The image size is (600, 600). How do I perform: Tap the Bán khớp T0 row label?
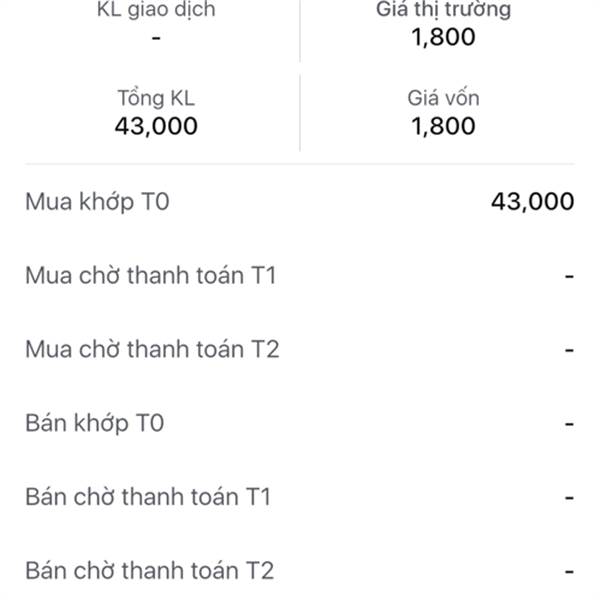[x=94, y=423]
